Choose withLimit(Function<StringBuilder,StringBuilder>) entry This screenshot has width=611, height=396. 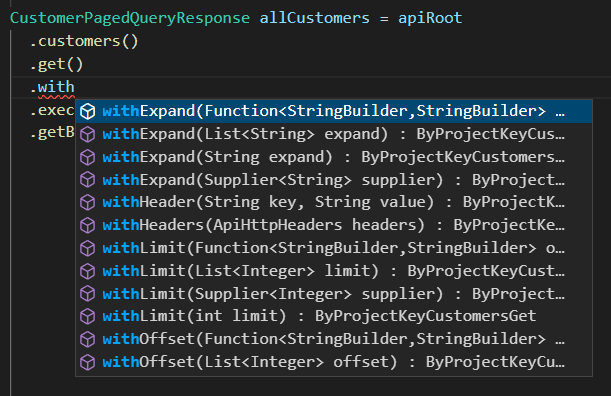click(334, 248)
